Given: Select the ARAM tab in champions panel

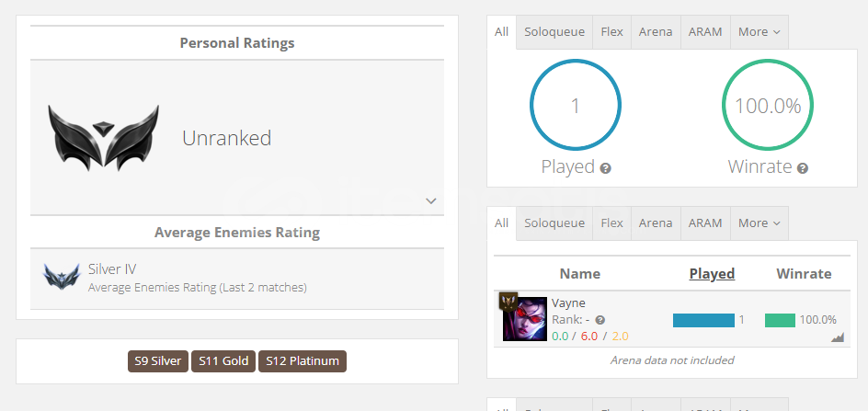Looking at the screenshot, I should click(705, 223).
